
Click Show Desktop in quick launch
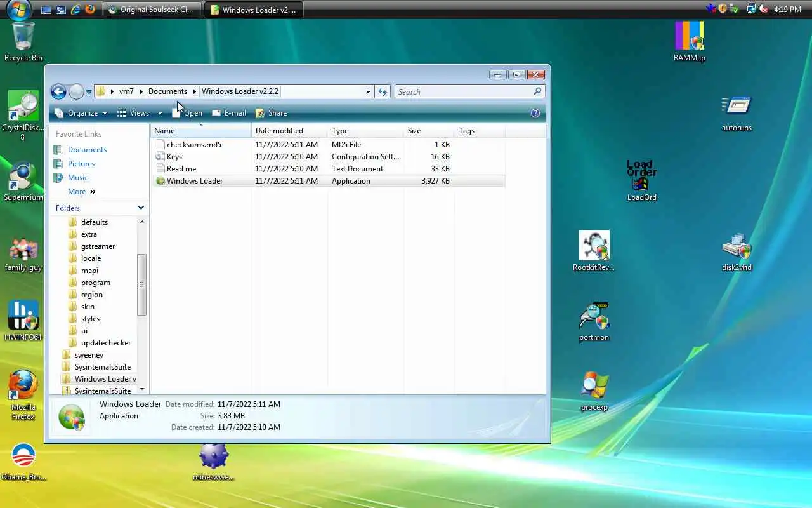[x=46, y=10]
